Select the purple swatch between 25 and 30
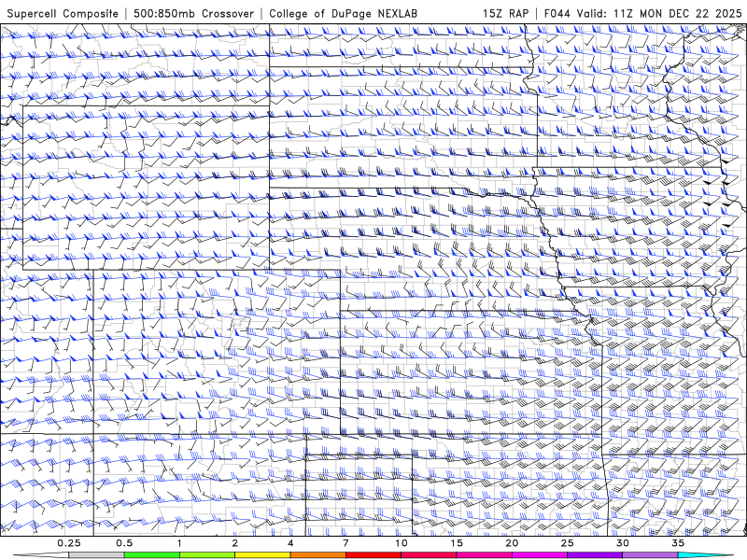 [595, 555]
